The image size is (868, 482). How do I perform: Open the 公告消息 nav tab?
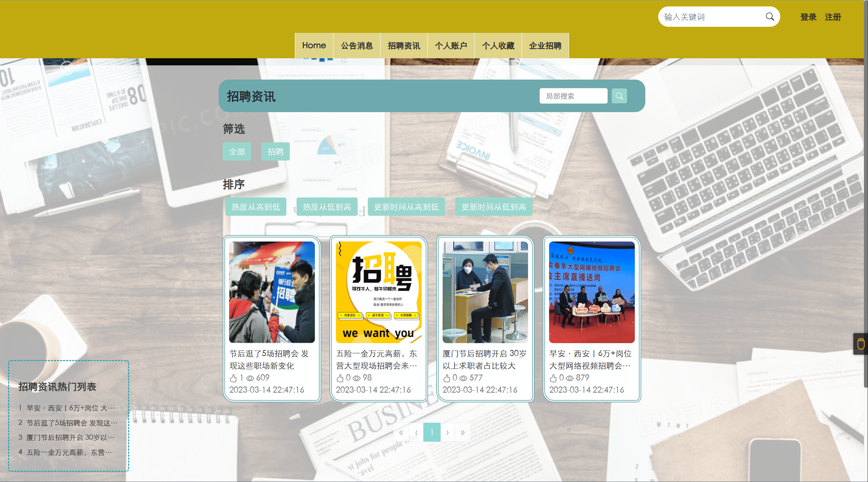[x=357, y=46]
